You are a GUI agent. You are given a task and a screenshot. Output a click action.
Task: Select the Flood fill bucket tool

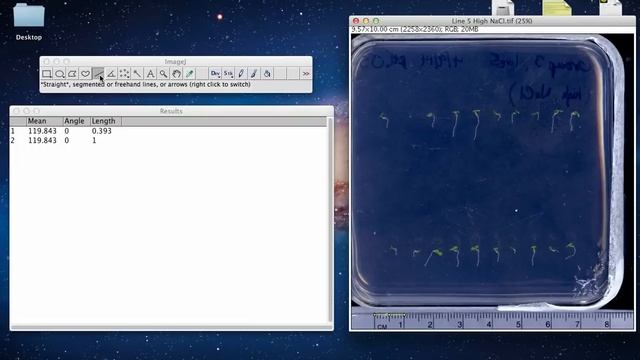coord(267,73)
